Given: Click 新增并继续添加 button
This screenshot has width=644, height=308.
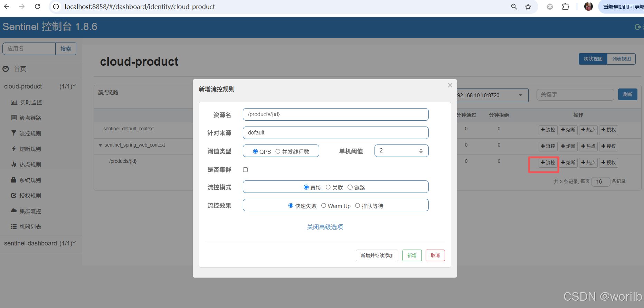Looking at the screenshot, I should (377, 255).
